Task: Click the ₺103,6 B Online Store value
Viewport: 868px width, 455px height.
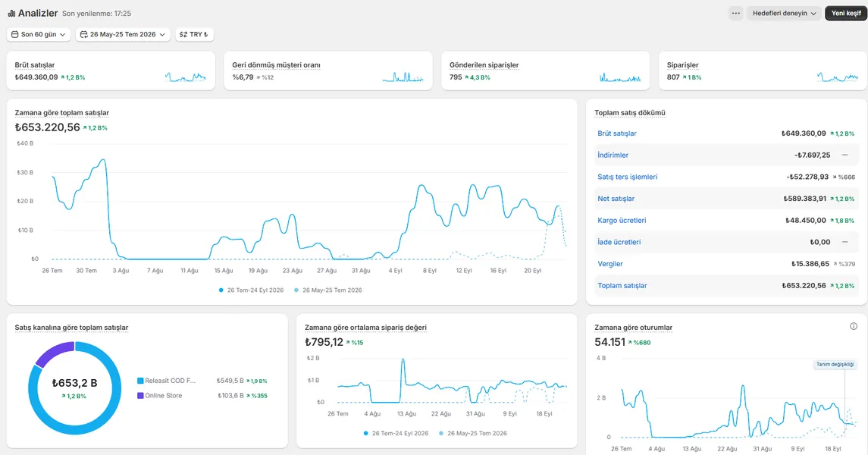Action: (231, 395)
